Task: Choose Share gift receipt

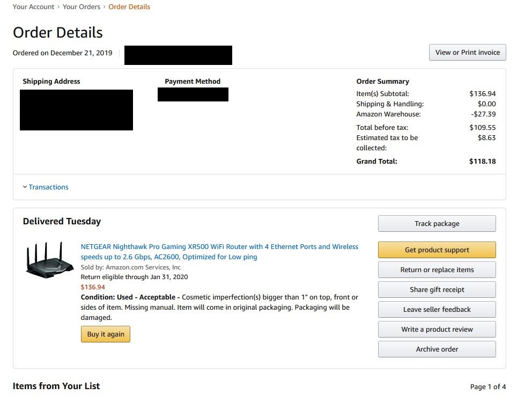Action: pos(437,290)
